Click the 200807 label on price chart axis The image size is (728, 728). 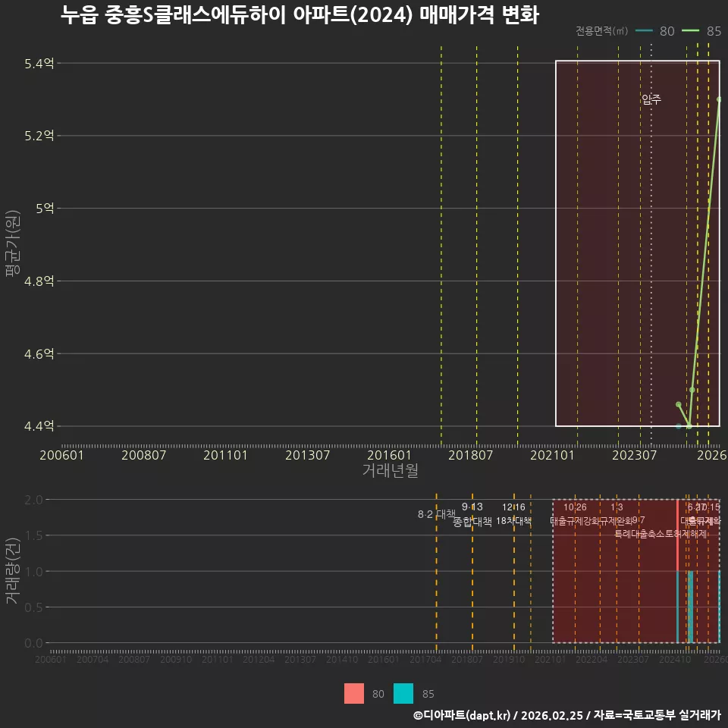coord(143,455)
